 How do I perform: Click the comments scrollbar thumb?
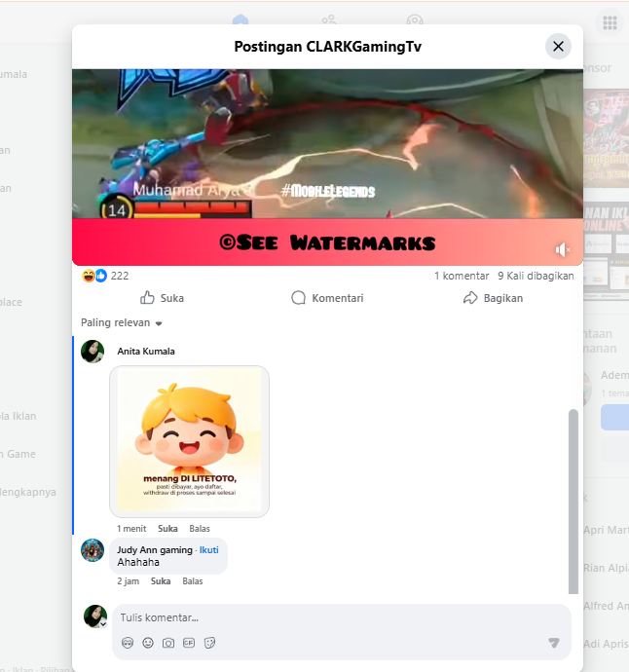[573, 502]
